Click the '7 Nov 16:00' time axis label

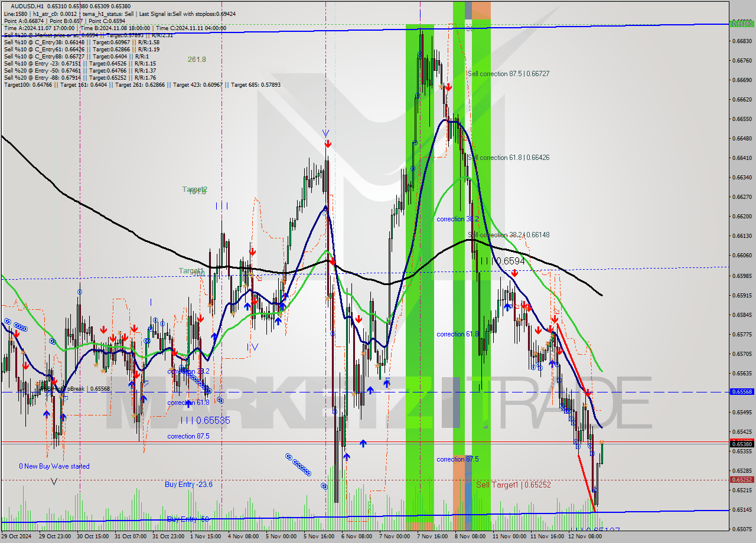tap(432, 537)
